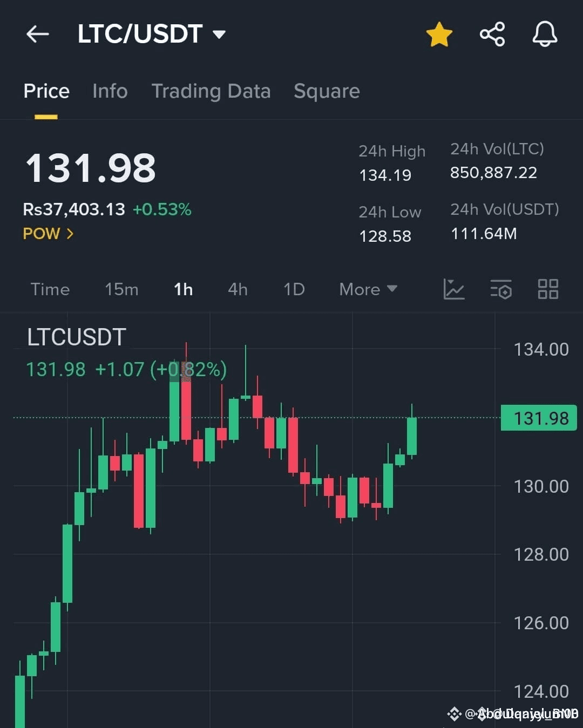Tap the back arrow
The height and width of the screenshot is (728, 583).
tap(38, 34)
